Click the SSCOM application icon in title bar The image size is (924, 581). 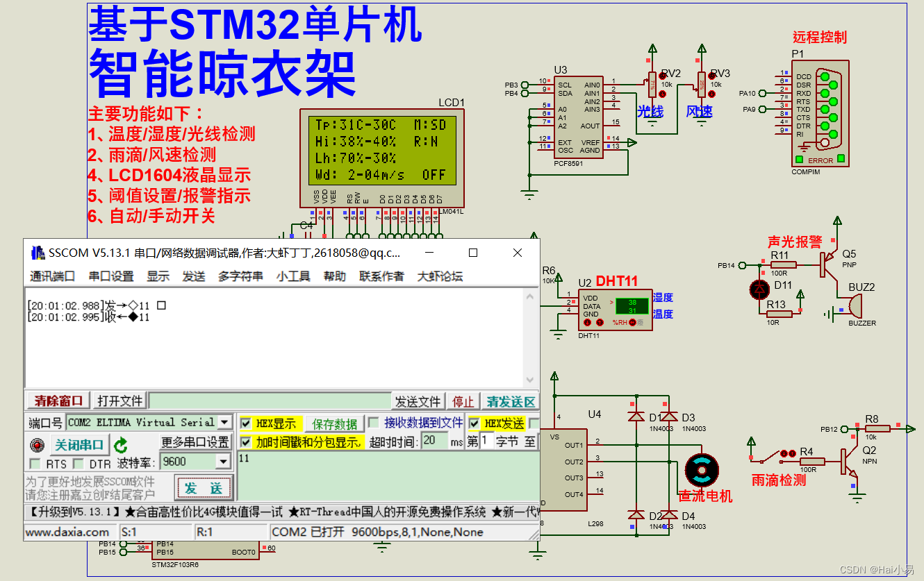click(37, 253)
